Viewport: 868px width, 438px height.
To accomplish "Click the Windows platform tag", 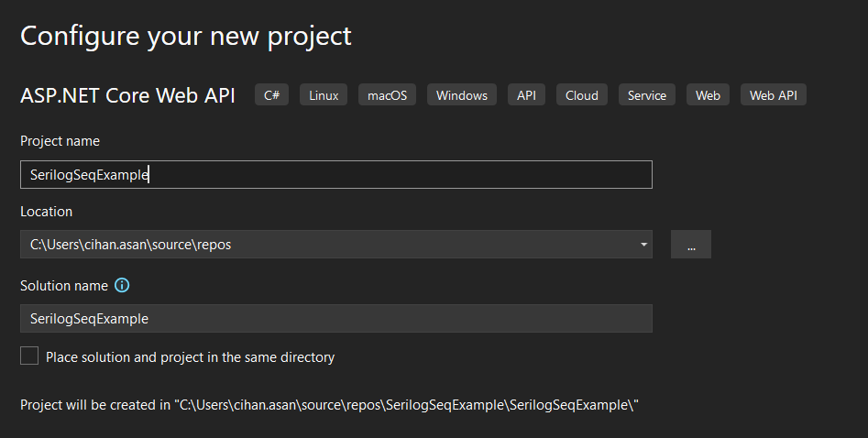I will [462, 95].
